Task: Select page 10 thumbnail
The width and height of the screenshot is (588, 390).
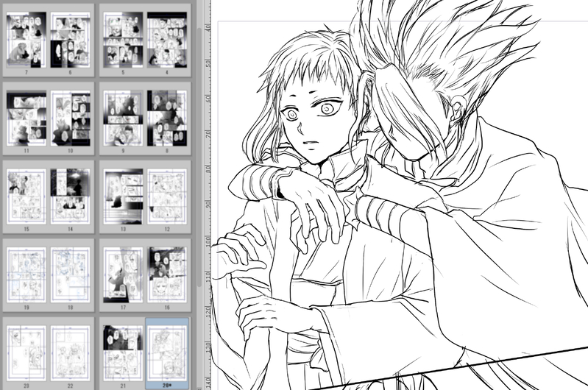Action: pyautogui.click(x=70, y=118)
